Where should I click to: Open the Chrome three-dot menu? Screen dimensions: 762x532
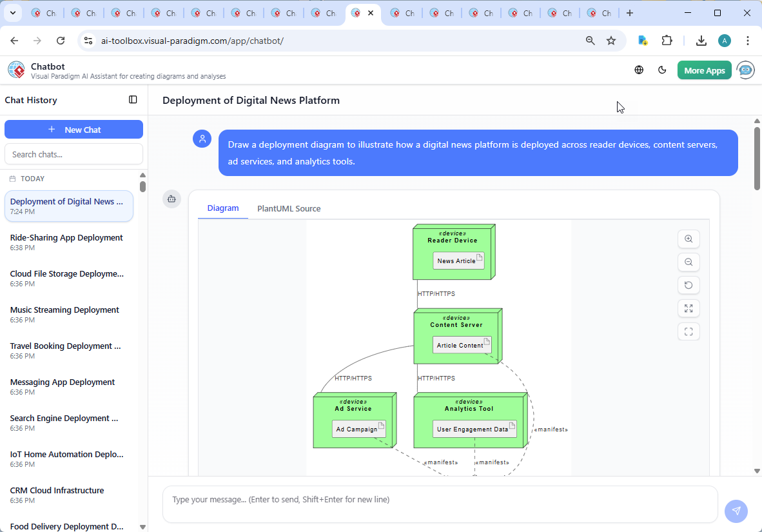(747, 40)
